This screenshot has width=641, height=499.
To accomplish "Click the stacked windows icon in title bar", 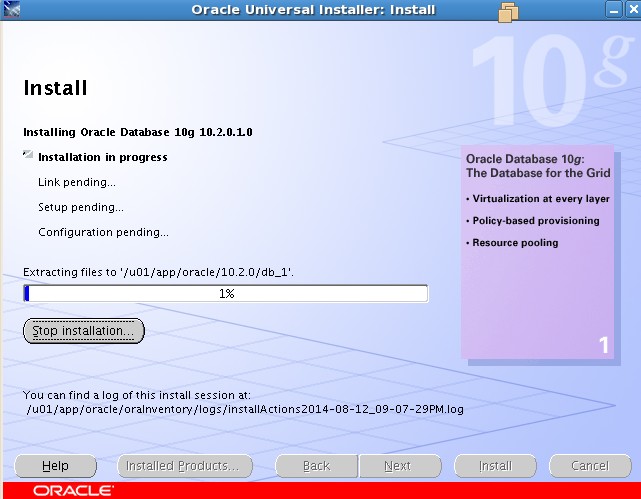I will click(508, 11).
